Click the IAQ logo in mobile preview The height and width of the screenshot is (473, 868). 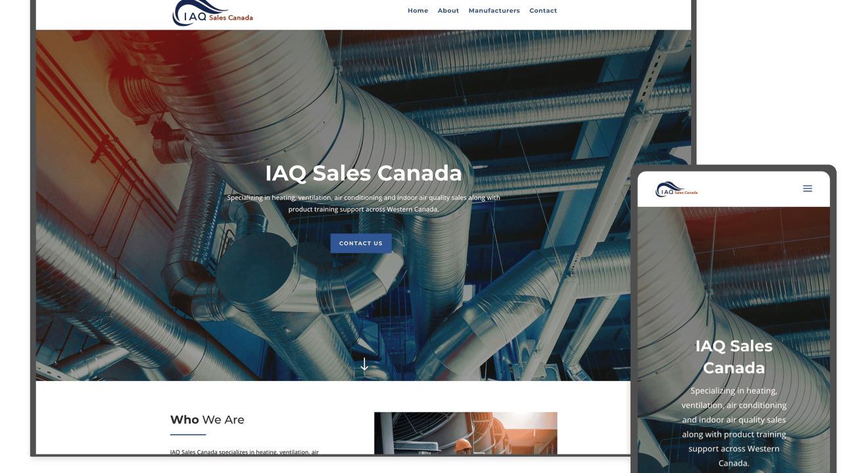(677, 189)
